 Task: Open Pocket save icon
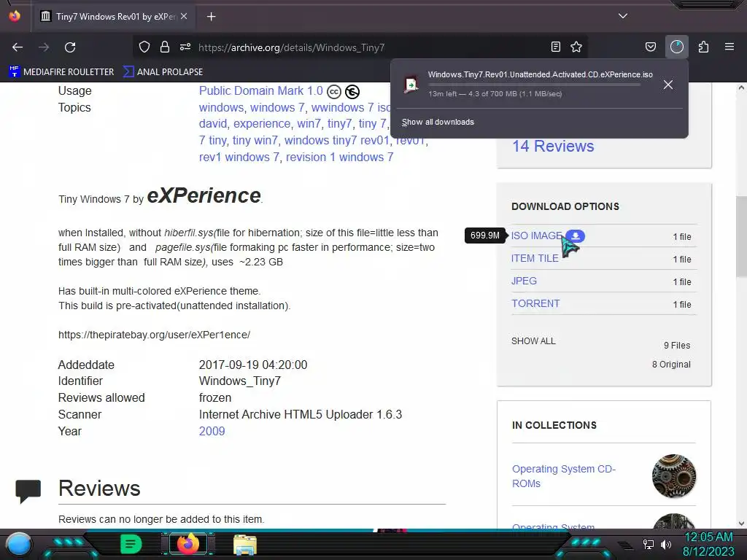650,47
